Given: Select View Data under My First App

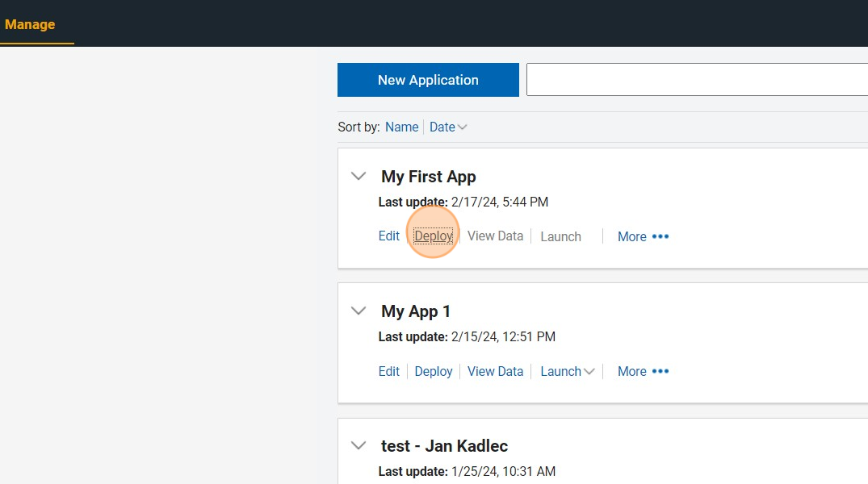Looking at the screenshot, I should [x=495, y=236].
